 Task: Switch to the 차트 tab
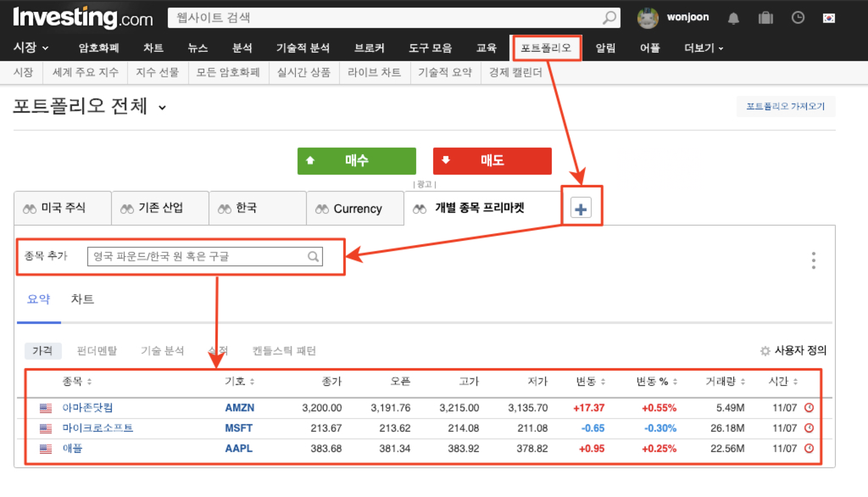pos(82,299)
